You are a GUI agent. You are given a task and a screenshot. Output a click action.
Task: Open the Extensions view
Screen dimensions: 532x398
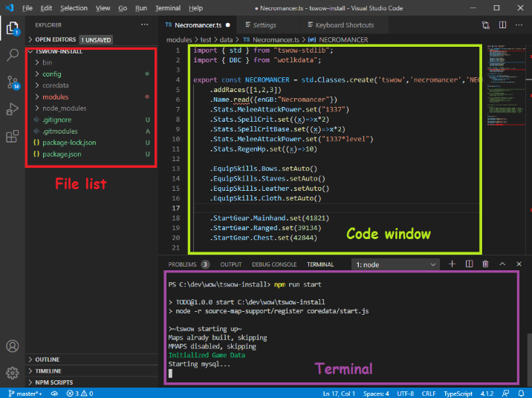(13, 137)
